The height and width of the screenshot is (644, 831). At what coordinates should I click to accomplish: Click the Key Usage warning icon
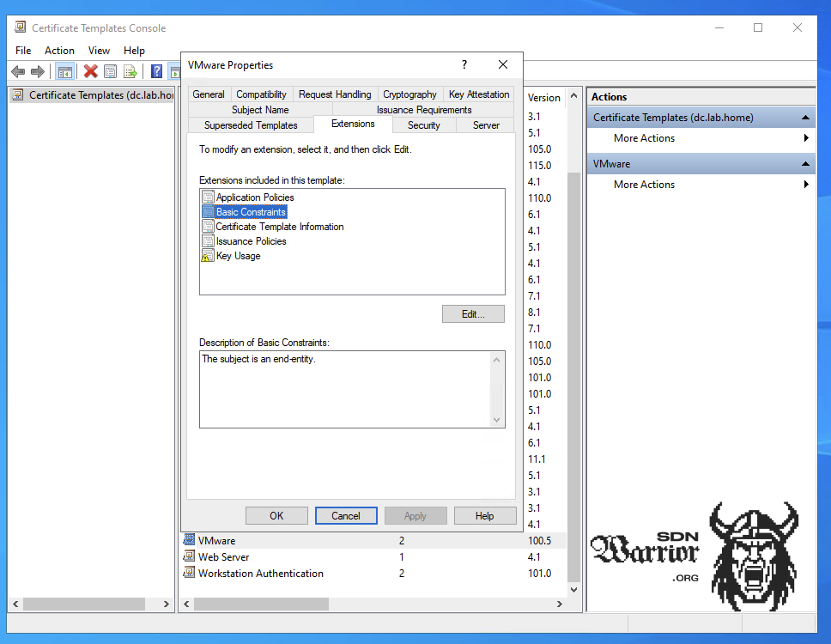(207, 256)
